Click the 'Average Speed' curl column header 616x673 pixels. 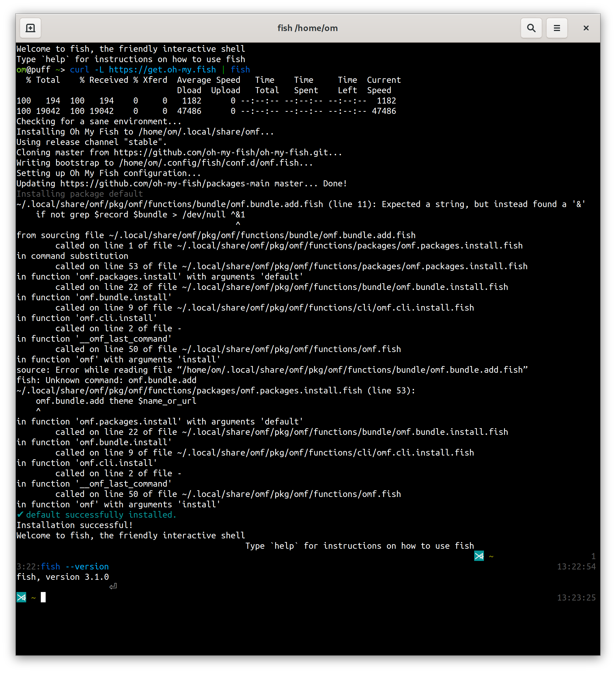(208, 80)
